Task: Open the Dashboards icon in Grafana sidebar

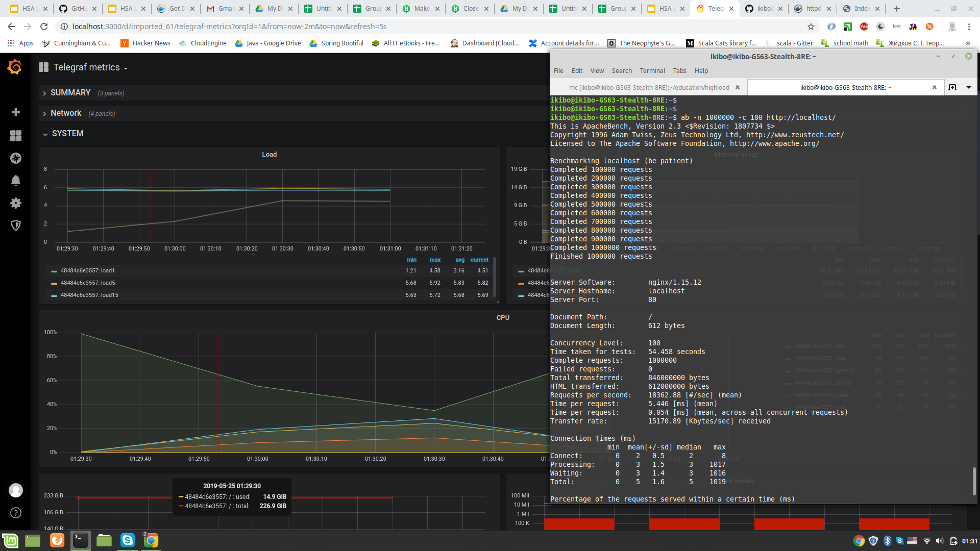Action: coord(16,135)
